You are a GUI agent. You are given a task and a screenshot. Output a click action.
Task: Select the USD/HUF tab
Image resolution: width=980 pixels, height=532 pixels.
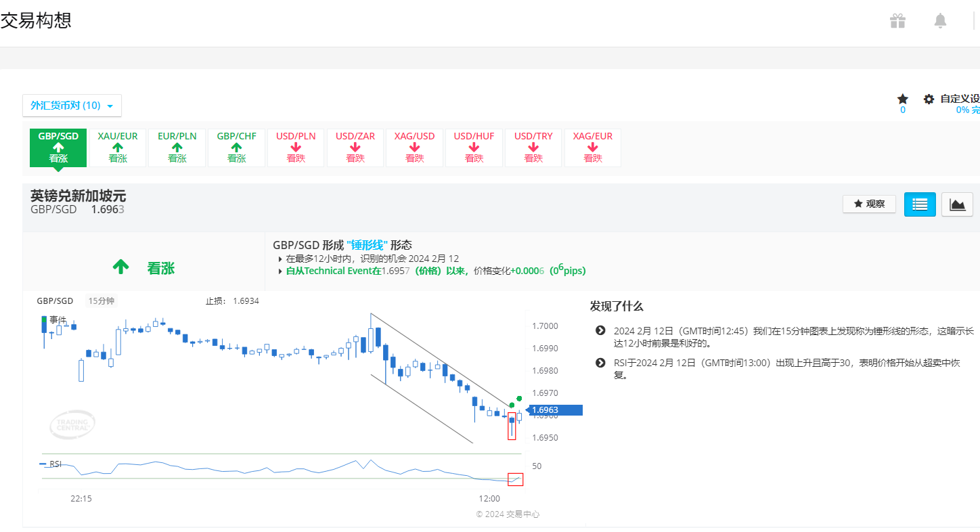(474, 148)
